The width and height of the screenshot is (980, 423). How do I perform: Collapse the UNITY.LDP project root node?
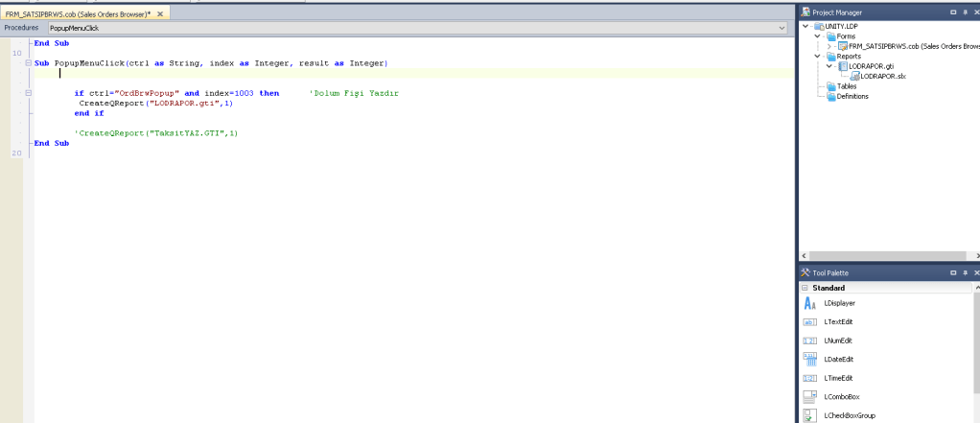point(806,26)
